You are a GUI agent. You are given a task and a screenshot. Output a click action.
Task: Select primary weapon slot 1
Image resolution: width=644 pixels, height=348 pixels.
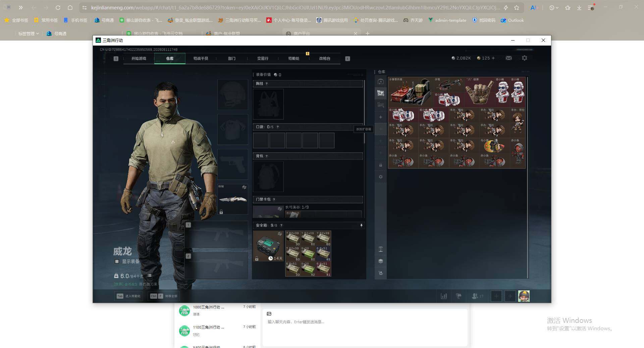point(216,234)
